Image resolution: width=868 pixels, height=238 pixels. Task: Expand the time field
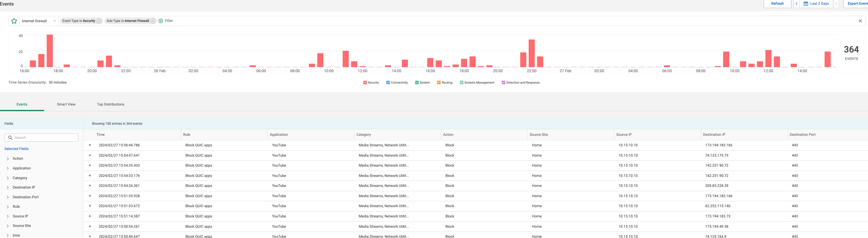8,236
